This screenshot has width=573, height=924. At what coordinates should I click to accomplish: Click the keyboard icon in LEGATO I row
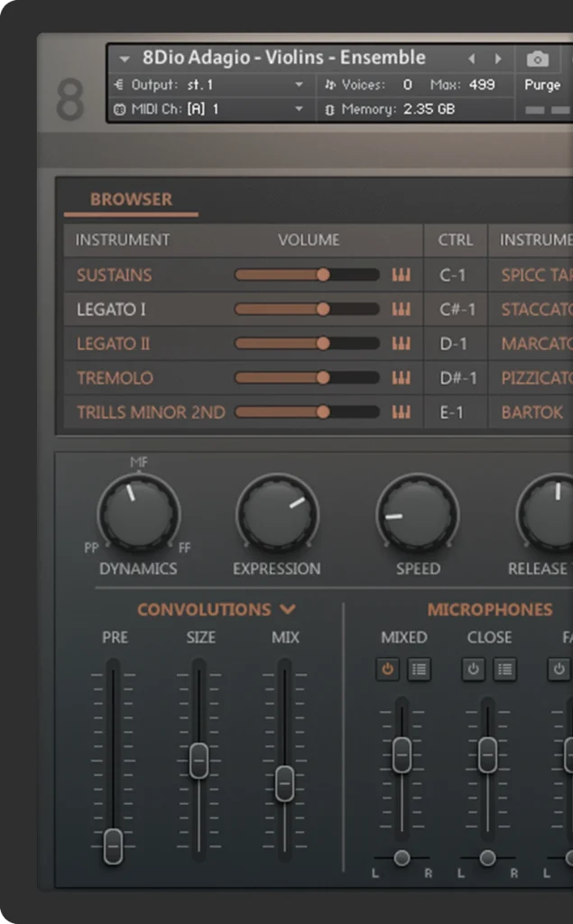(x=401, y=309)
